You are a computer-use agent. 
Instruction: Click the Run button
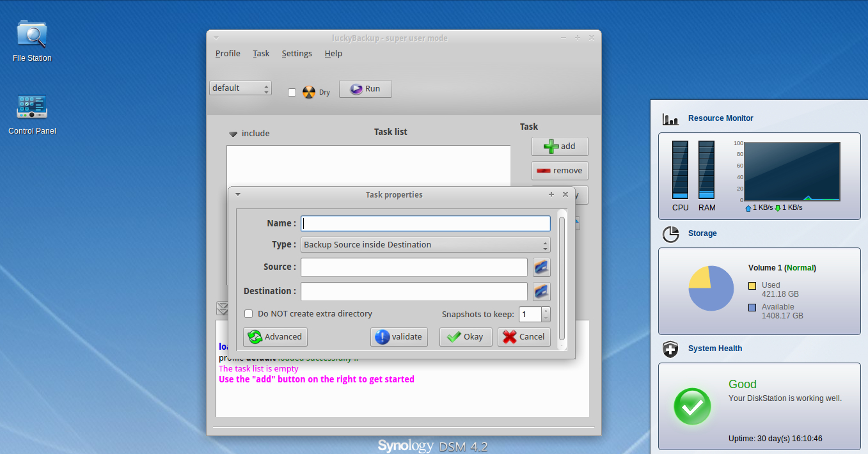(x=365, y=89)
